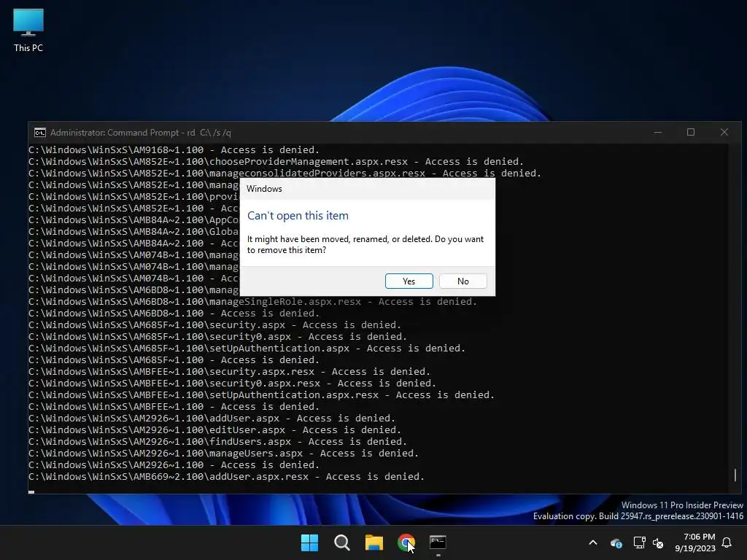Viewport: 747px width, 560px height.
Task: Click the Windows dialog title bar
Action: pyautogui.click(x=368, y=189)
